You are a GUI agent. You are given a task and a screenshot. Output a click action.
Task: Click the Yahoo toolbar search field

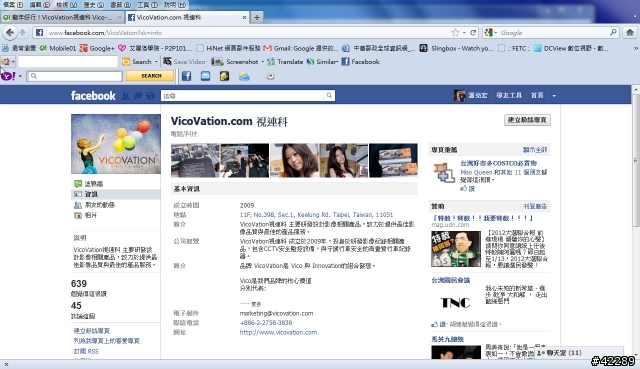click(75, 76)
